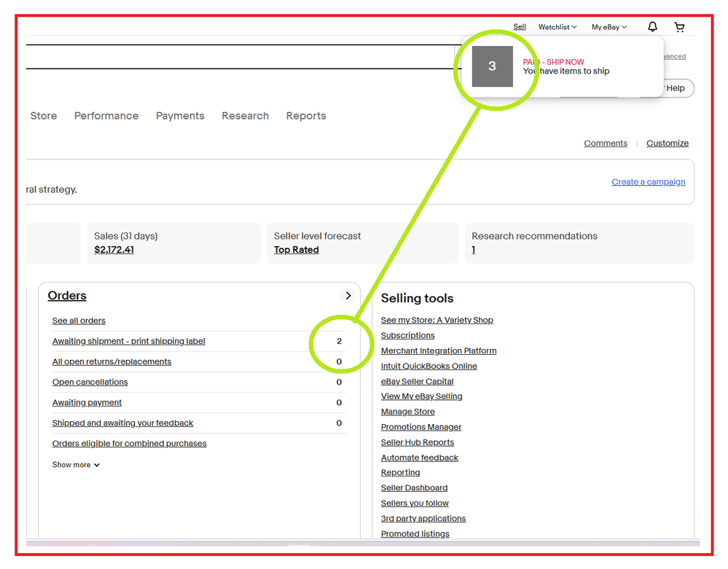Click Sellers you follow
Viewport: 728px width, 569px height.
(x=415, y=503)
